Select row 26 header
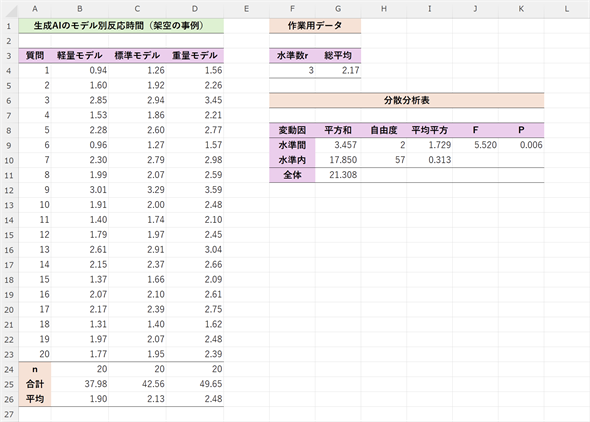 pyautogui.click(x=9, y=399)
